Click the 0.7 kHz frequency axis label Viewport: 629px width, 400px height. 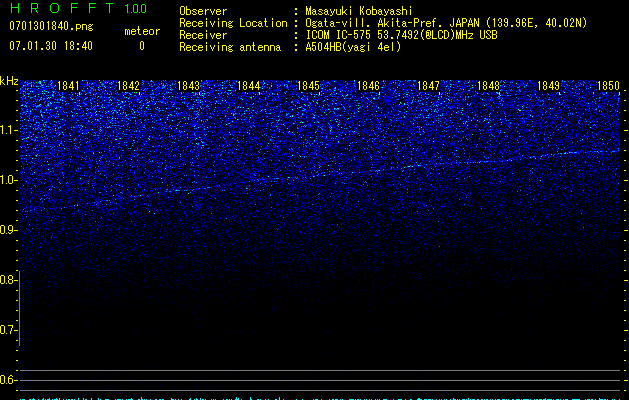[x=7, y=330]
